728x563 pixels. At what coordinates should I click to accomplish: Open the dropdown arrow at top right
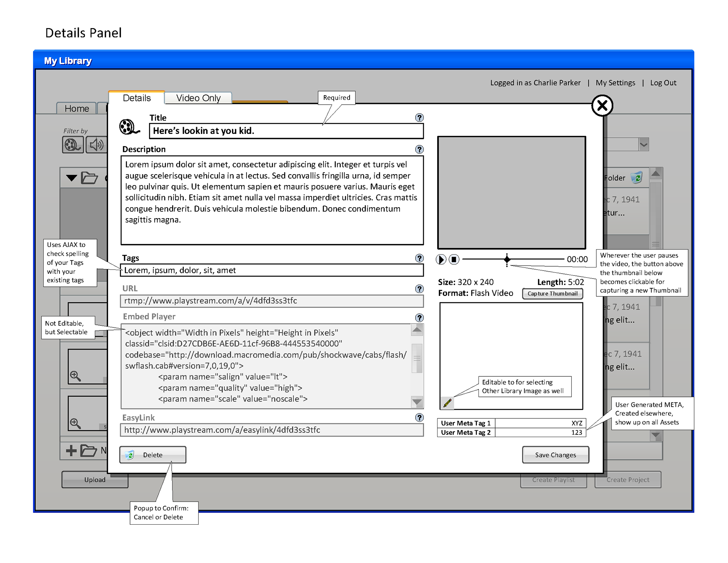point(643,145)
